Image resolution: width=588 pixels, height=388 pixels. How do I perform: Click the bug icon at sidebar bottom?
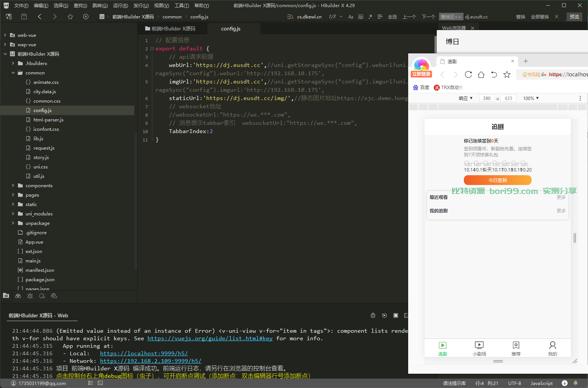coord(30,296)
